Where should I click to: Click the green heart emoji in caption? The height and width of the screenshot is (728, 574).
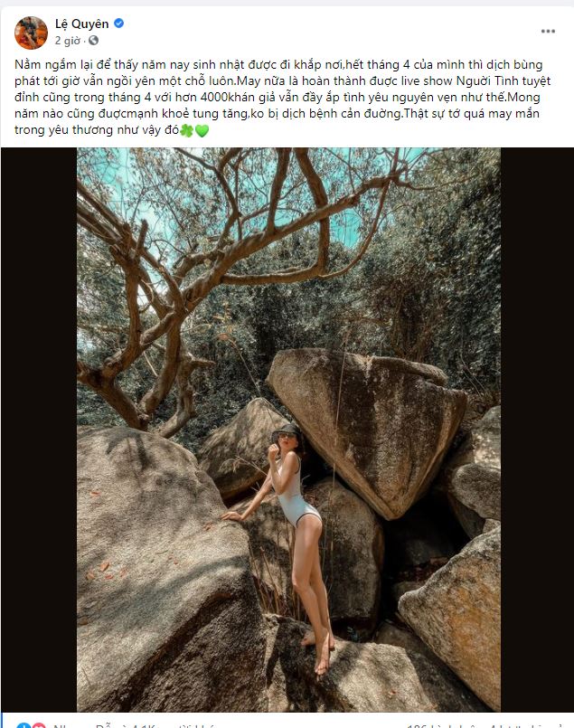202,130
